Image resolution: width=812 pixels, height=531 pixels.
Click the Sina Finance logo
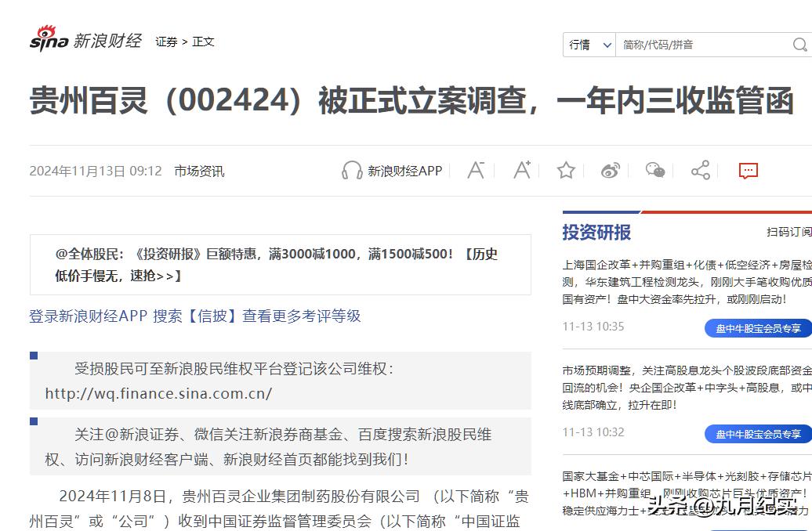click(x=85, y=40)
